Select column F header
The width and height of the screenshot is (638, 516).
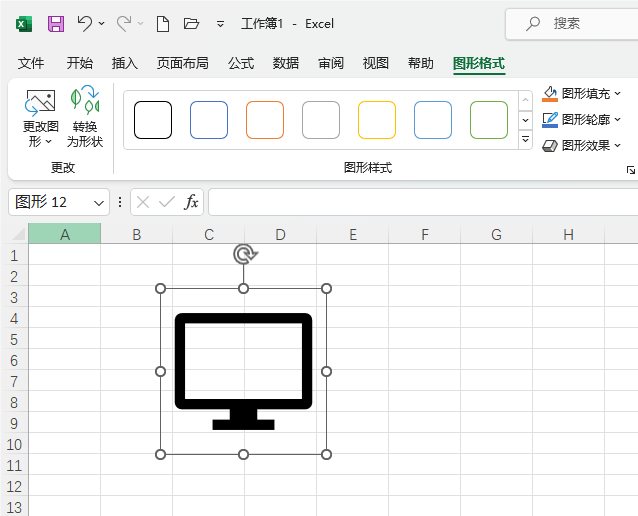(425, 234)
